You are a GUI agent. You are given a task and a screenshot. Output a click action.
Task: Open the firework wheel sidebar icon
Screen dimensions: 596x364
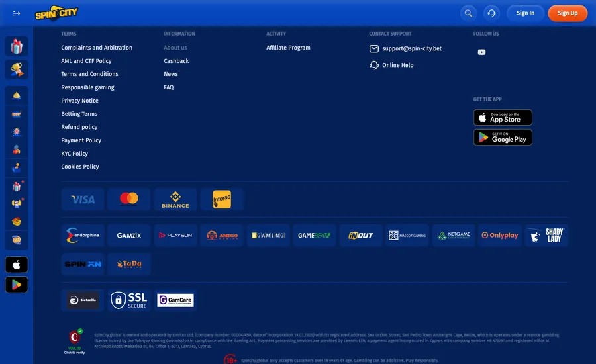[17, 132]
